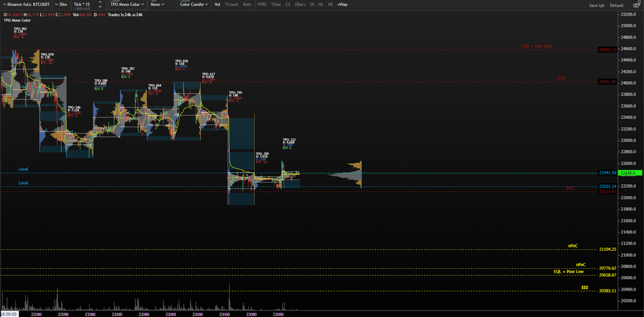
Task: Click the 20776.62 nPoC price label
Action: pyautogui.click(x=607, y=268)
